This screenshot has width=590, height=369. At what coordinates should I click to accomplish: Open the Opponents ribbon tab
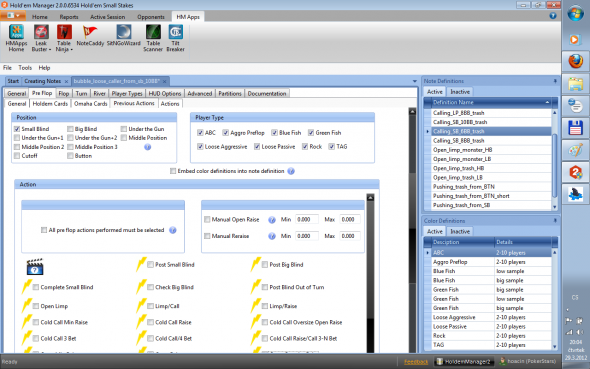tap(151, 17)
